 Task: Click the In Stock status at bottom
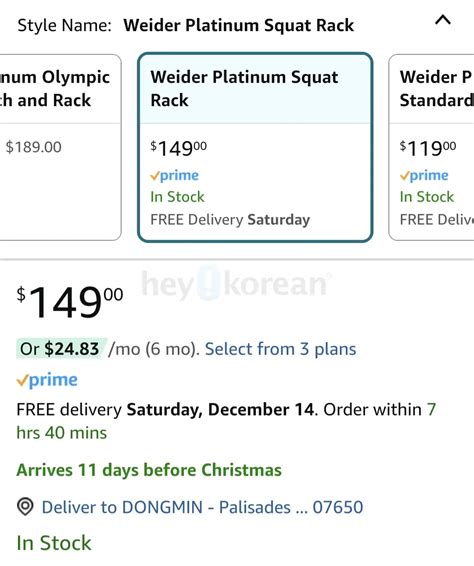(x=54, y=543)
